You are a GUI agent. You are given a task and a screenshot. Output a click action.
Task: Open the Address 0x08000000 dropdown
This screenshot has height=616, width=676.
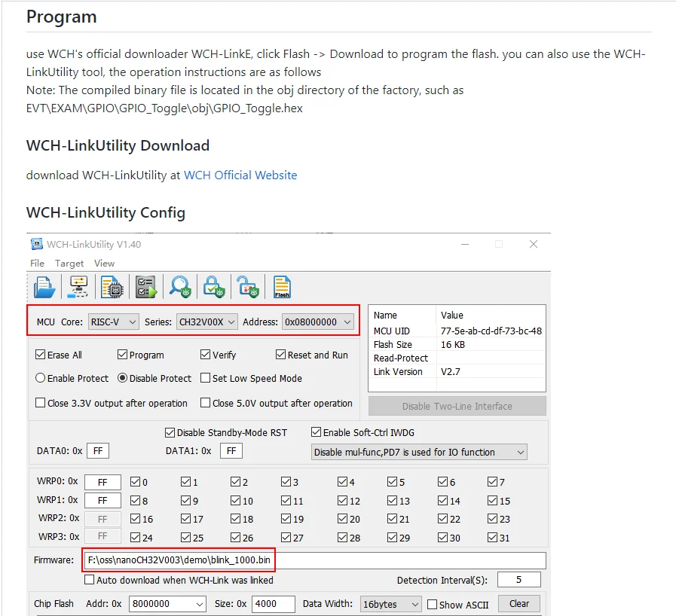pyautogui.click(x=318, y=322)
